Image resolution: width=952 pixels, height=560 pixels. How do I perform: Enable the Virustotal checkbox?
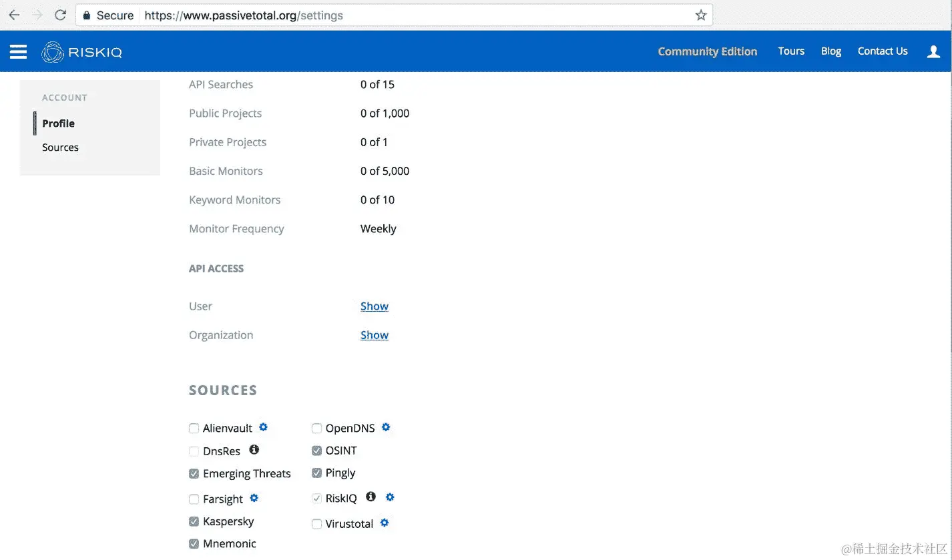click(316, 524)
